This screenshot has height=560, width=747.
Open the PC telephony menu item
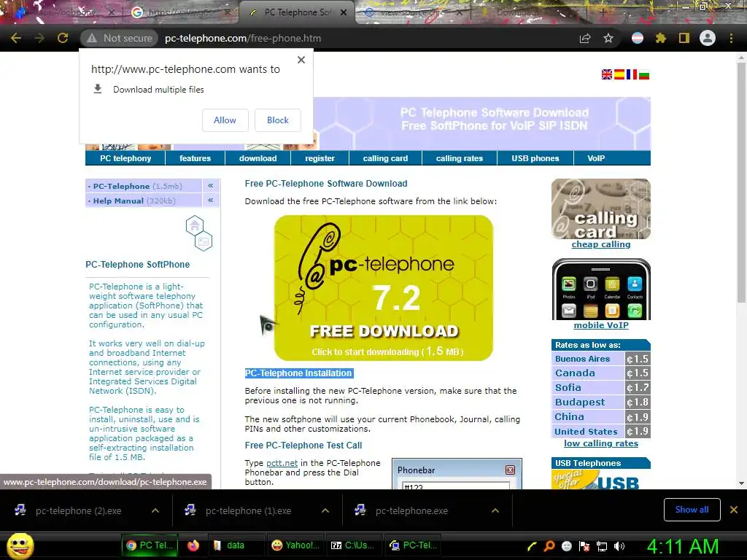[x=125, y=158]
